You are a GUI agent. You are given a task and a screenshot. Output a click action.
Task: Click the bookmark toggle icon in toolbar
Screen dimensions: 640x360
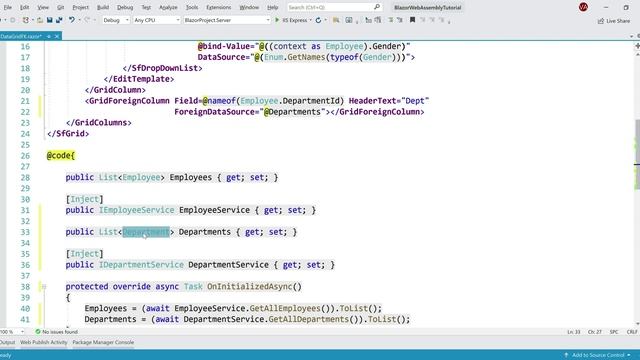coord(412,20)
